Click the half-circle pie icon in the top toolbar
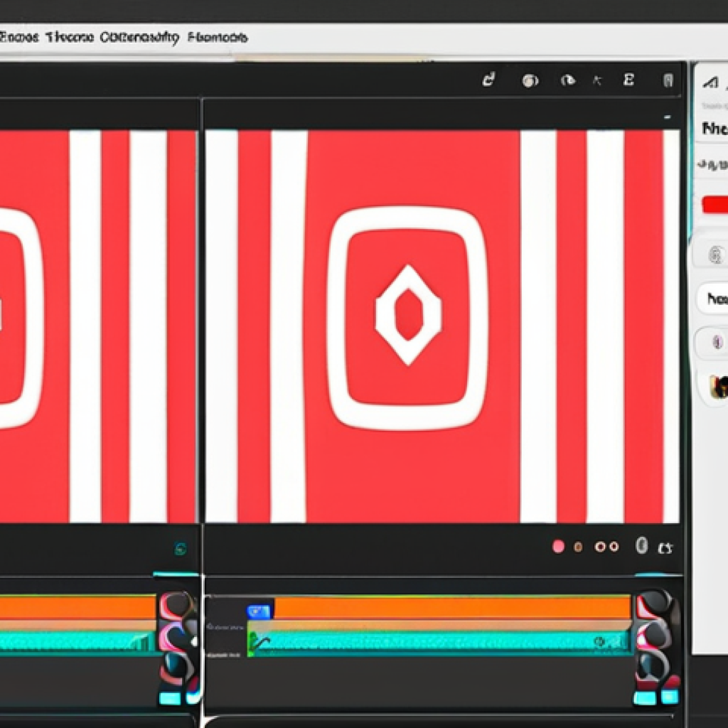The height and width of the screenshot is (728, 728). (568, 80)
